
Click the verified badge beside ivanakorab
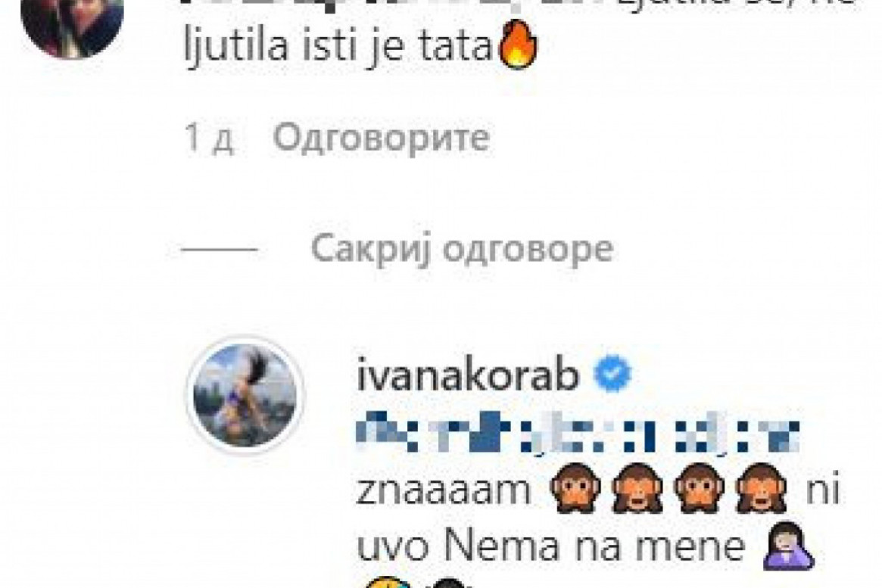pyautogui.click(x=612, y=374)
